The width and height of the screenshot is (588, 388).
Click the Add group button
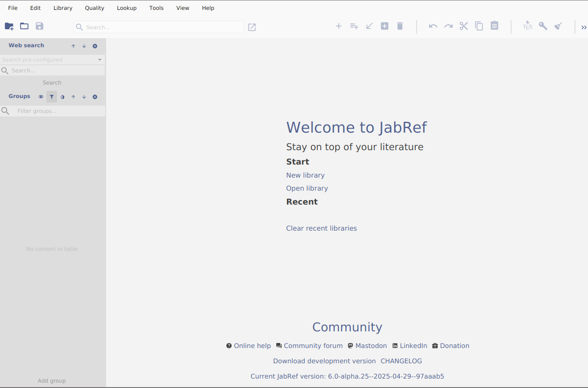[52, 381]
